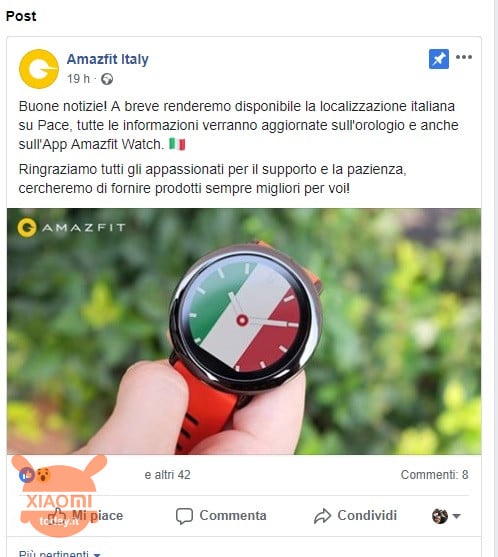The width and height of the screenshot is (498, 557).
Task: Click the Condividi share arrow icon
Action: click(x=322, y=516)
